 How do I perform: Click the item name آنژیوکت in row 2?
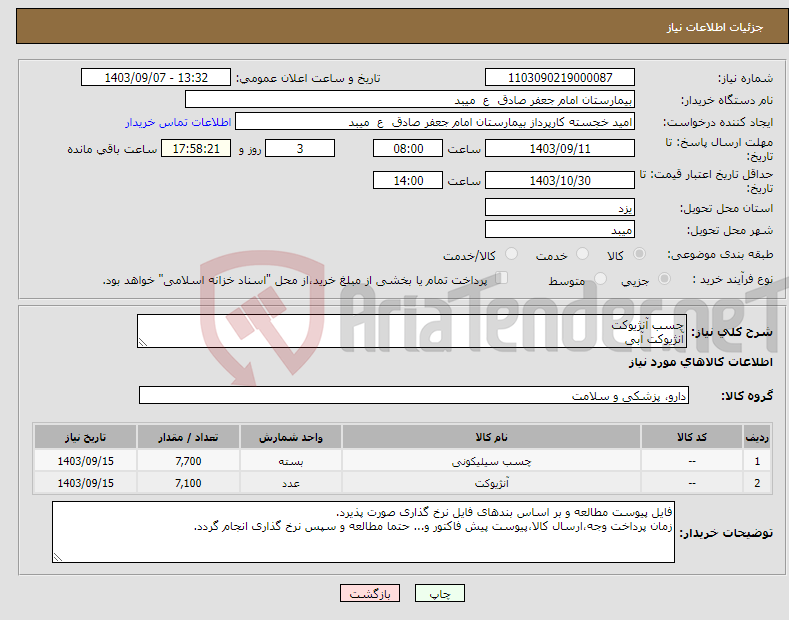492,483
